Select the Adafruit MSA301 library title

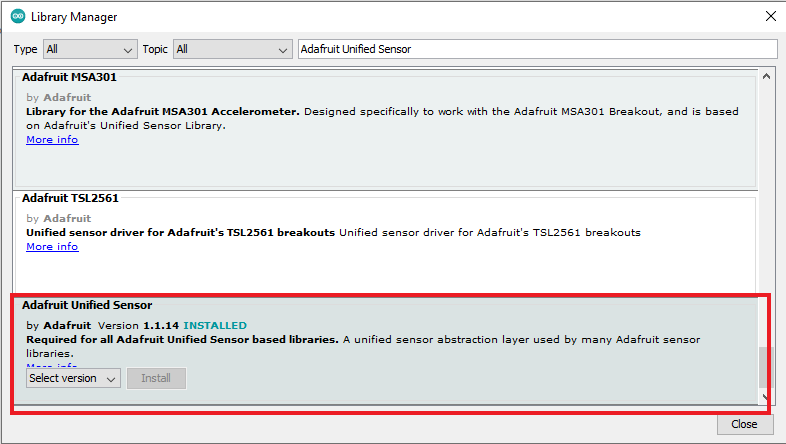[69, 77]
